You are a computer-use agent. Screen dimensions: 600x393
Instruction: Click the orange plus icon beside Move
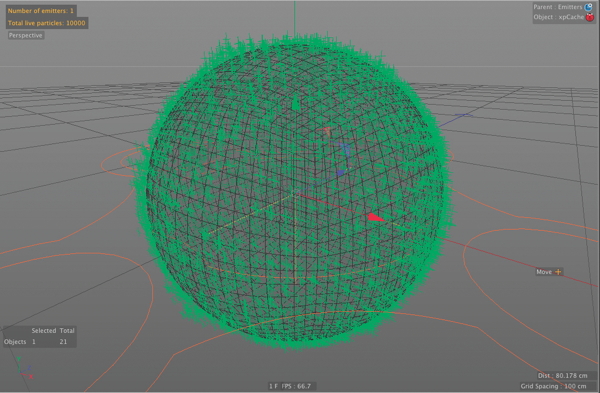pyautogui.click(x=558, y=272)
